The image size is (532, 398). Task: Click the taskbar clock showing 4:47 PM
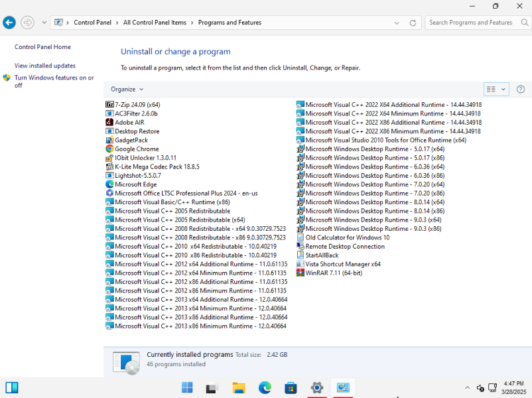pos(513,387)
